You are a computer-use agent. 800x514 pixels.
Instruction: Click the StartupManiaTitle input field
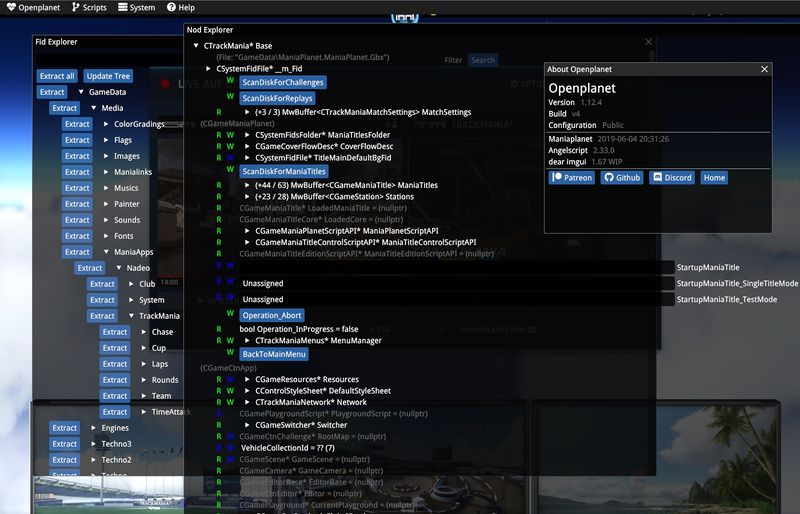point(457,267)
